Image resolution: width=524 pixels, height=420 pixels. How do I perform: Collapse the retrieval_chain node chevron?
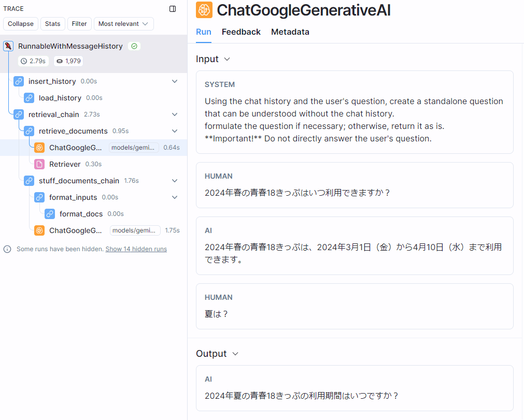[175, 114]
